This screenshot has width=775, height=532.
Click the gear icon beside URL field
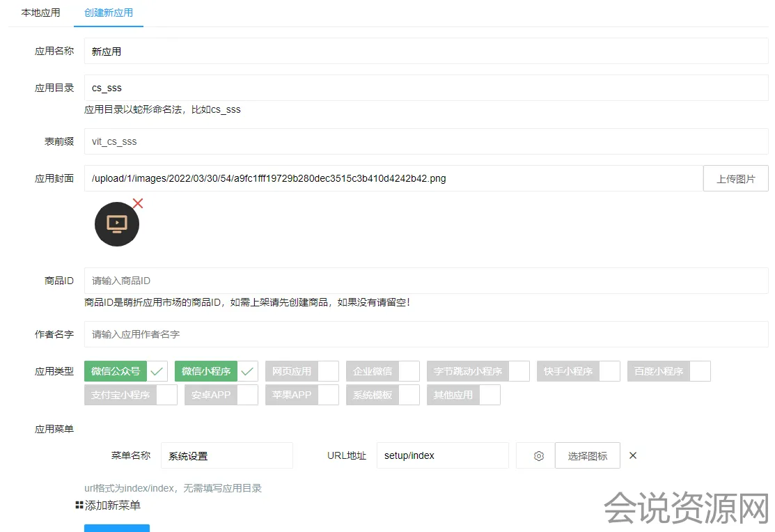click(x=538, y=456)
